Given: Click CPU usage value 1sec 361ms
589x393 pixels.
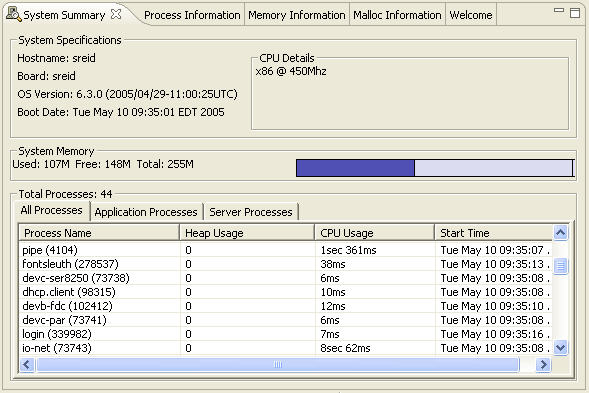Looking at the screenshot, I should [348, 250].
